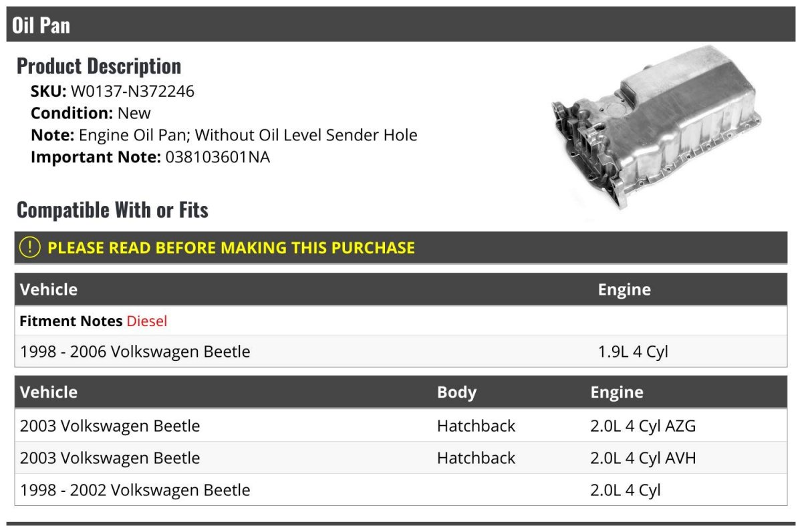Click the Important Note 038103601NA part number
The image size is (802, 532).
coord(218,157)
